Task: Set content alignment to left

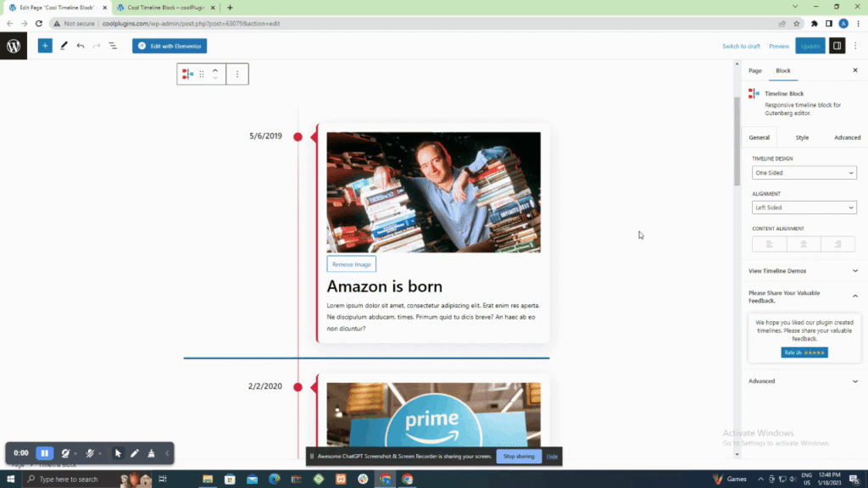Action: 770,244
